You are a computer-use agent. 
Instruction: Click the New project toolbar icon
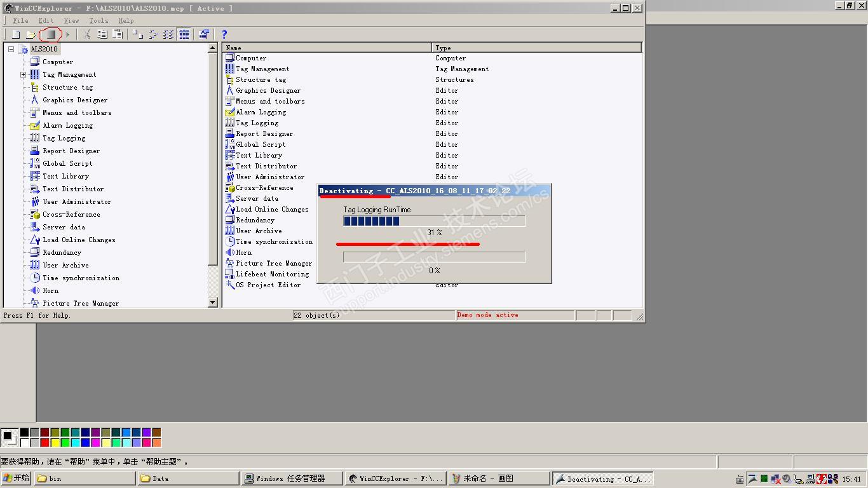point(16,34)
